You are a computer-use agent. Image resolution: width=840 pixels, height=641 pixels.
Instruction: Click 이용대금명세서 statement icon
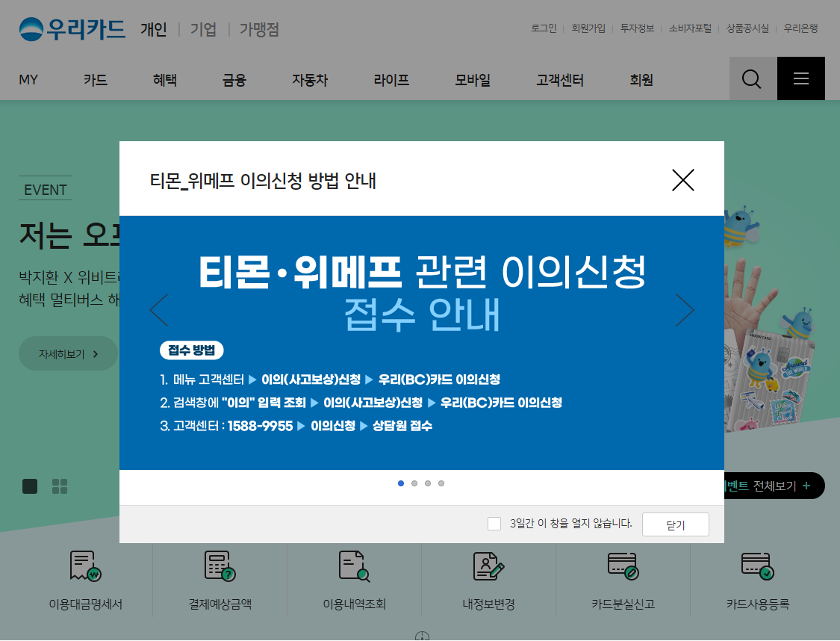[85, 566]
